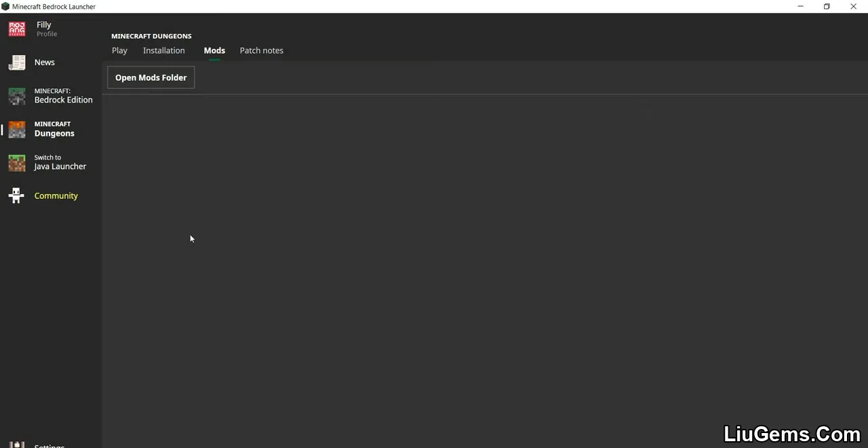Open the yellow Community link
This screenshot has height=448, width=868.
click(x=56, y=195)
